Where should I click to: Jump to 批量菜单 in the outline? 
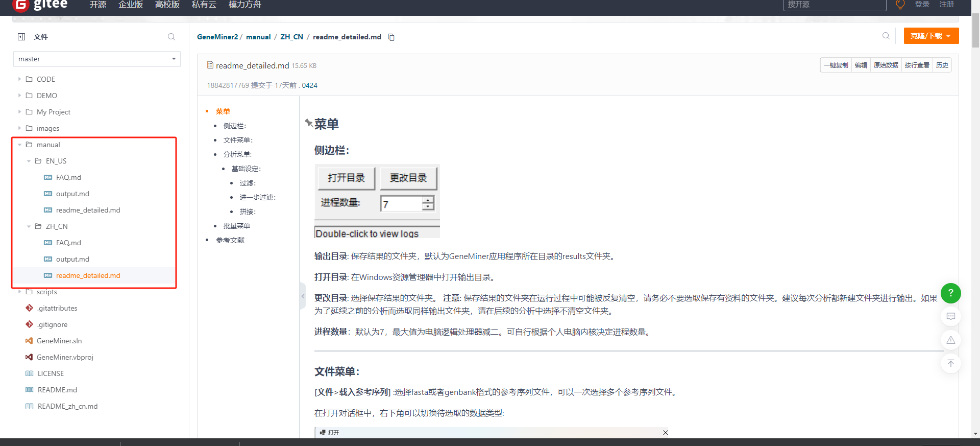click(236, 226)
